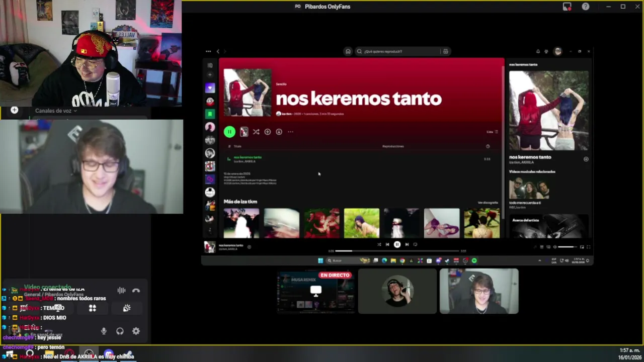
Task: Adjust the Spotify volume slider
Action: tap(567, 247)
